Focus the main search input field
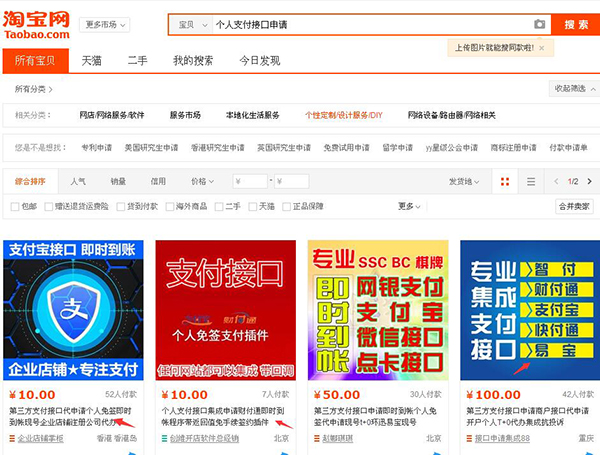Image resolution: width=600 pixels, height=455 pixels. point(371,25)
